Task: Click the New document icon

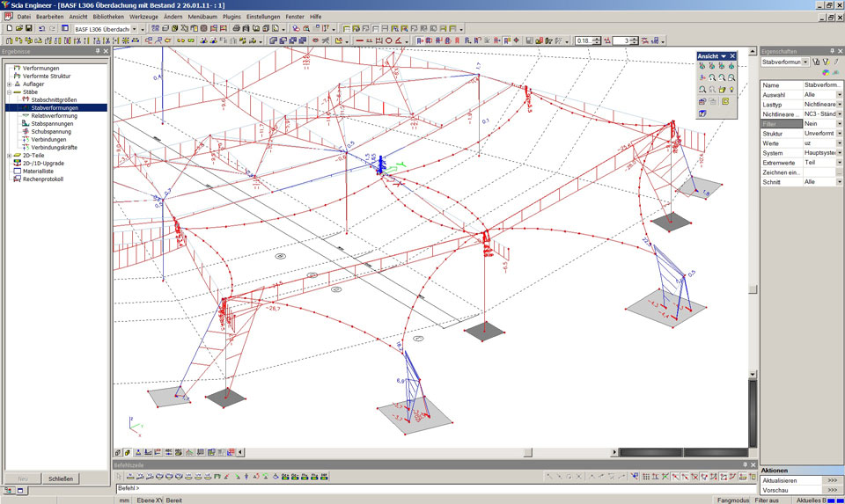Action: [8, 28]
